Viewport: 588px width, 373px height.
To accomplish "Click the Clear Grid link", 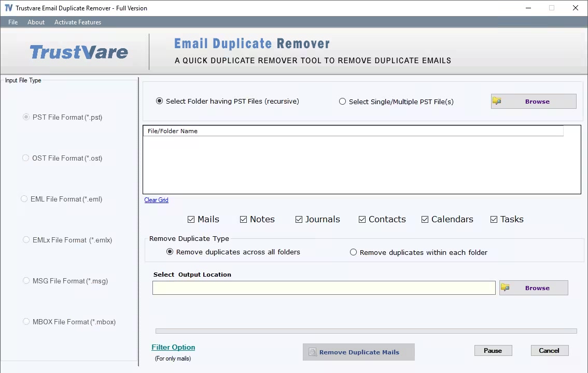I will (157, 200).
